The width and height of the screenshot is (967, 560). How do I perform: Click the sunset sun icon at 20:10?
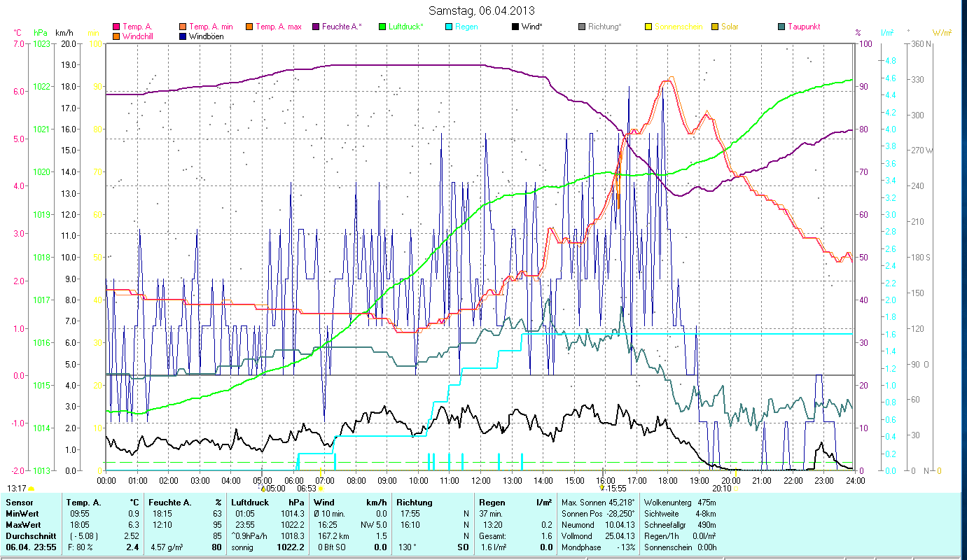point(736,488)
